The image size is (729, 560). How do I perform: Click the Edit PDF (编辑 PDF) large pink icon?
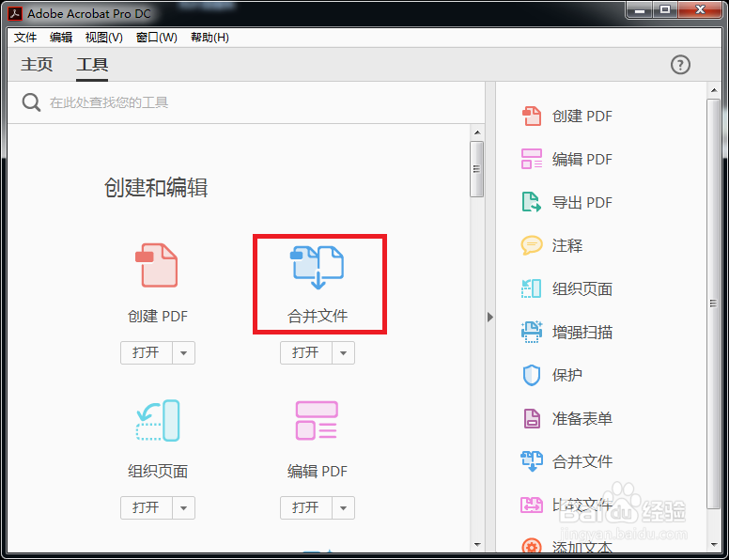(317, 421)
